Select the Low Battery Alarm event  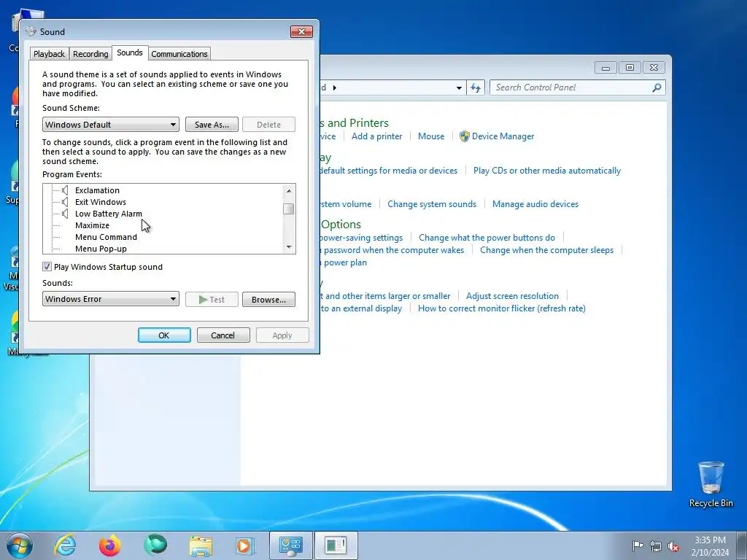pos(109,214)
